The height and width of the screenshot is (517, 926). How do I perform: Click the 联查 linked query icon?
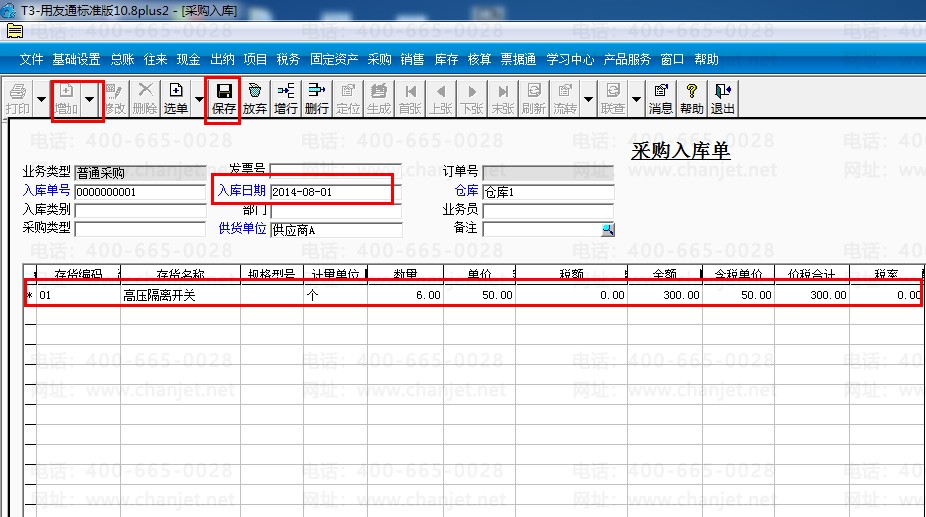(x=612, y=98)
